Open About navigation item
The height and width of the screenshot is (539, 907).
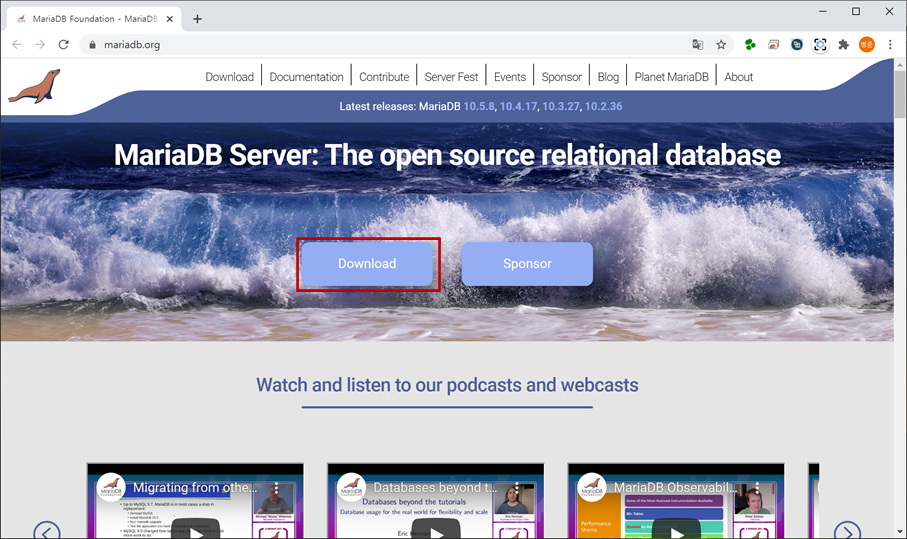(x=739, y=77)
